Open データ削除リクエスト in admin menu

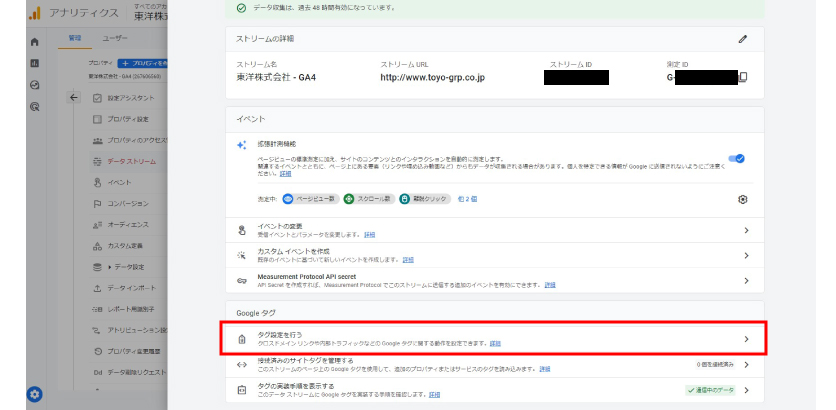[x=137, y=373]
